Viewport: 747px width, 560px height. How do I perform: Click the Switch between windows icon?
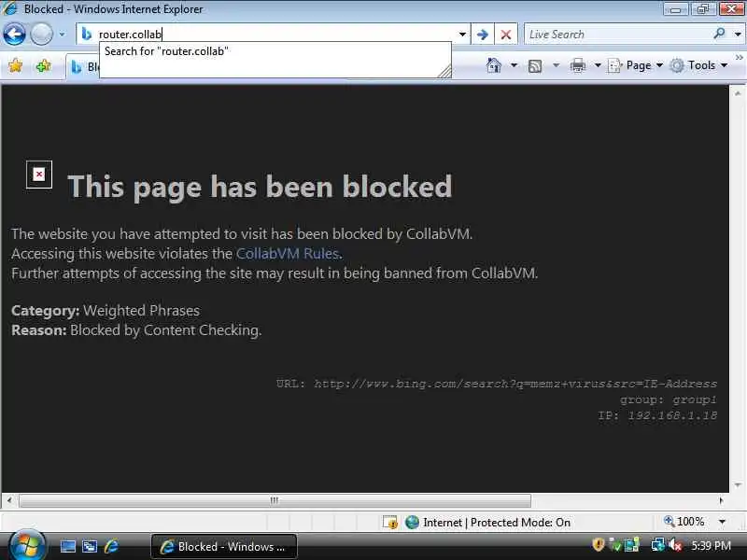90,546
